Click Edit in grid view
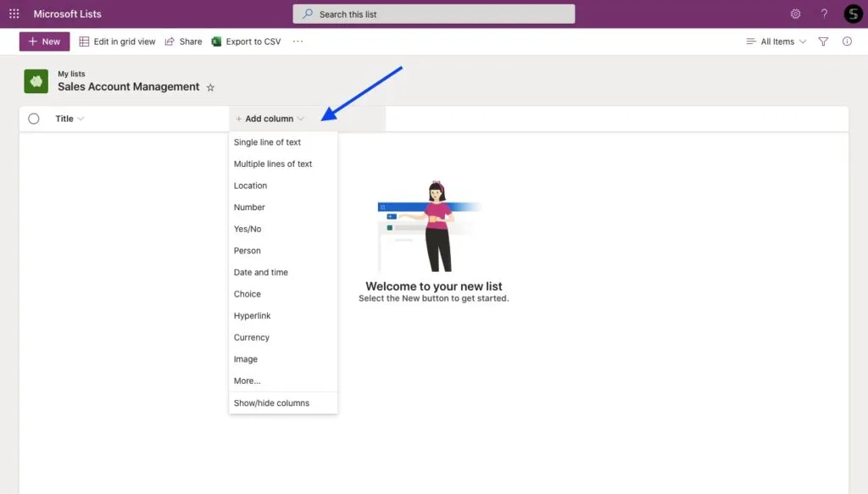Image resolution: width=868 pixels, height=494 pixels. (117, 42)
